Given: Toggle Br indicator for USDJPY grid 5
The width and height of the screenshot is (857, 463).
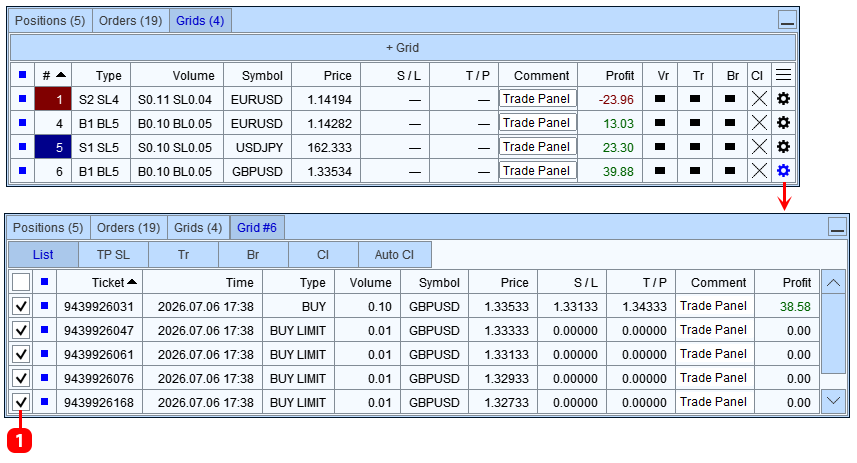Looking at the screenshot, I should [730, 147].
